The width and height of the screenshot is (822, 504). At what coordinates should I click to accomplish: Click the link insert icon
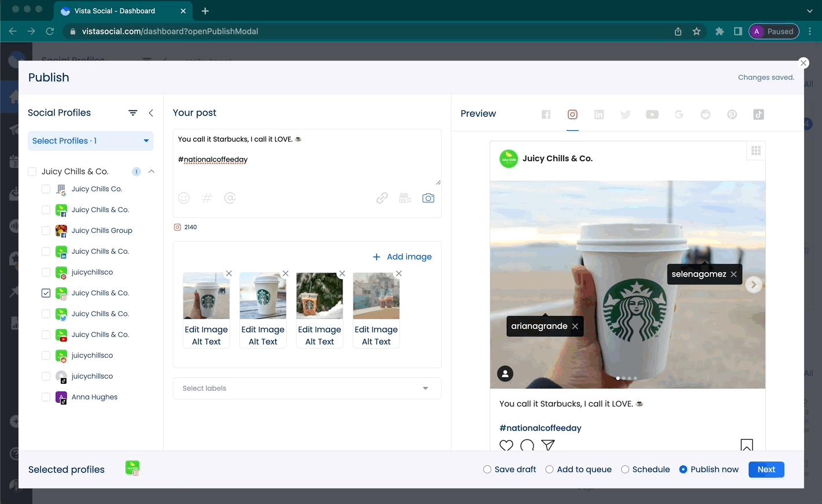tap(382, 198)
